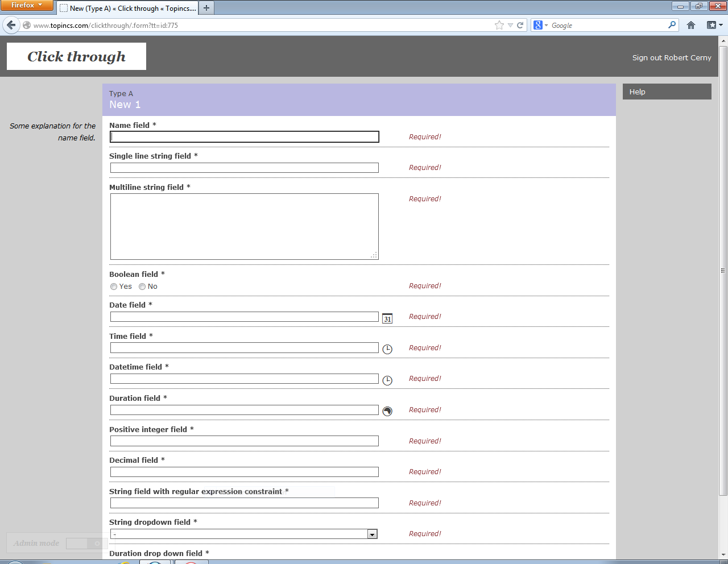728x564 pixels.
Task: Click the Datetime field clock icon
Action: (387, 380)
